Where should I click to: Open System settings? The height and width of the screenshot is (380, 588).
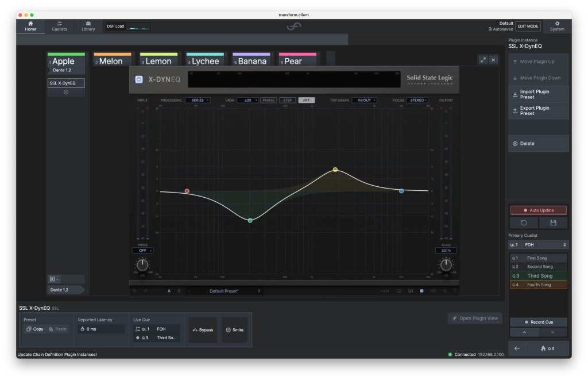coord(557,26)
